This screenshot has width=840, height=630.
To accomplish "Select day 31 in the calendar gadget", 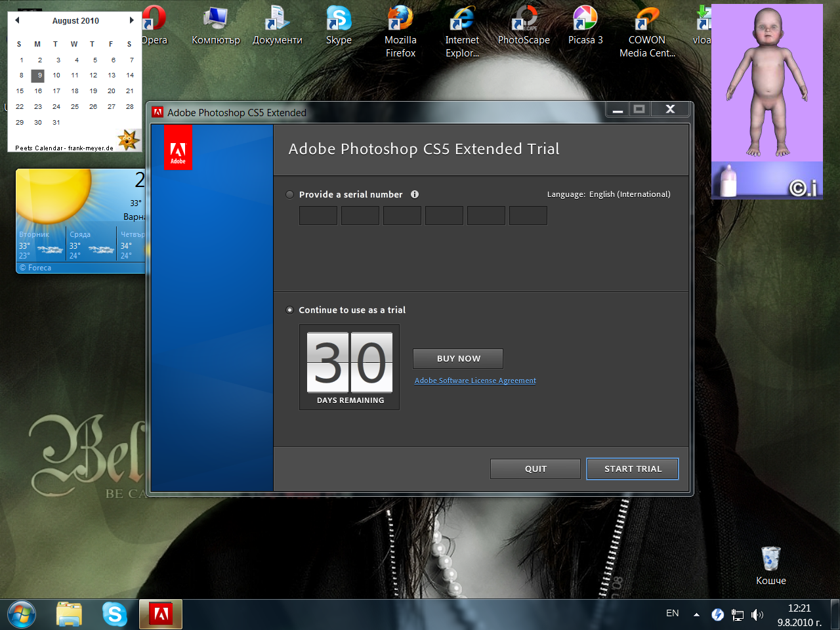I will 56,123.
